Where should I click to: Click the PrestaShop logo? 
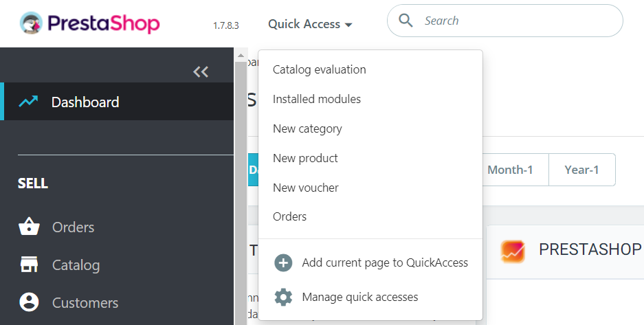[90, 23]
